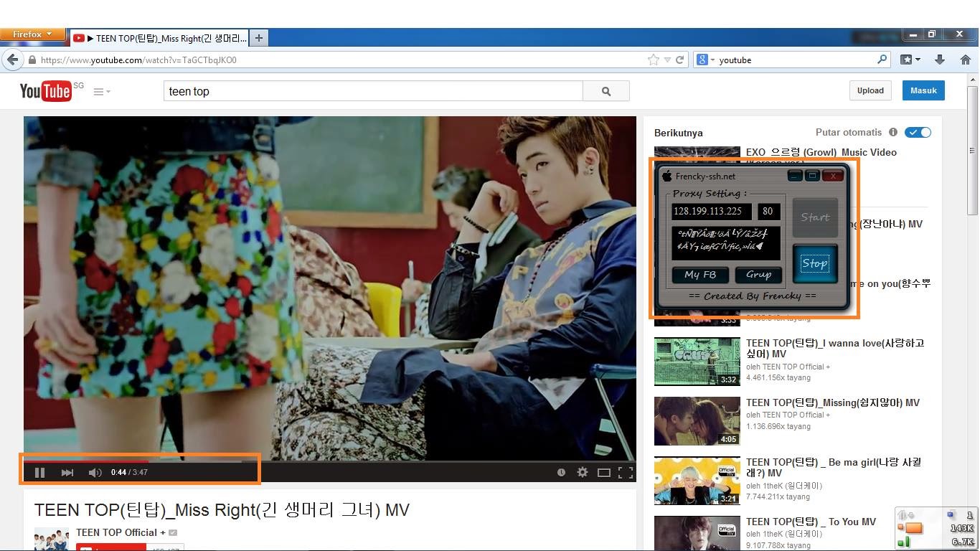Image resolution: width=980 pixels, height=551 pixels.
Task: Open the Downloads arrow icon
Action: (940, 60)
